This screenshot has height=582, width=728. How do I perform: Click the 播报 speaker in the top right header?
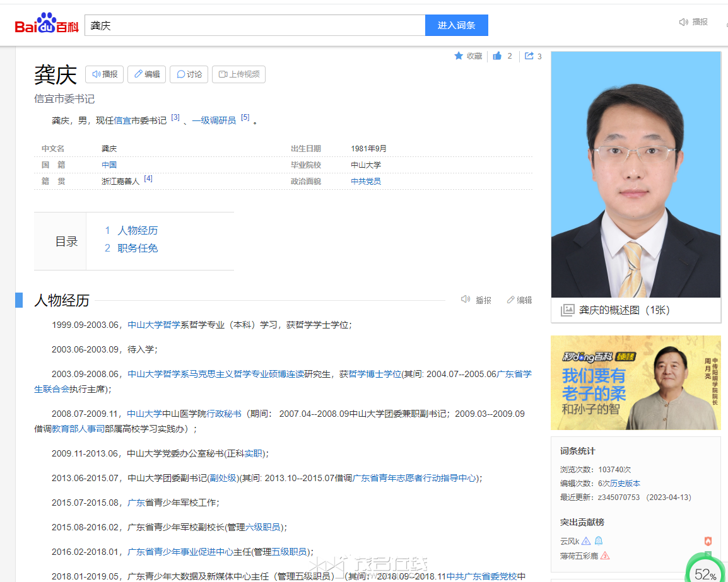point(693,22)
